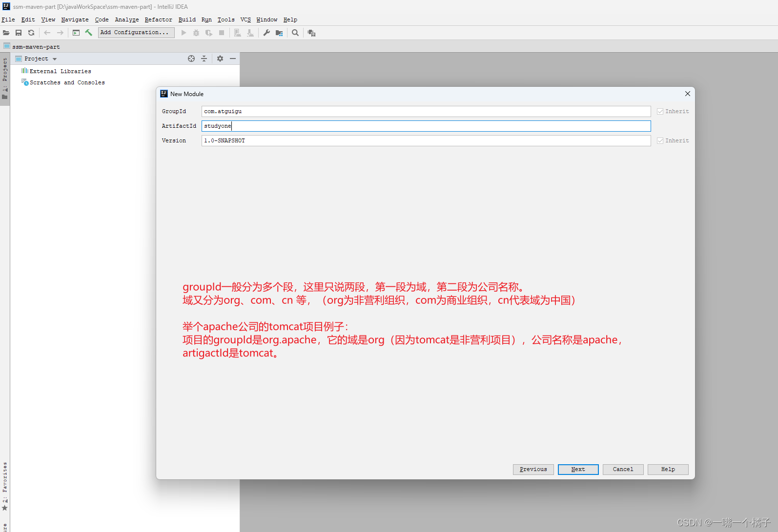Click the locate target crosshair icon
Screen dimensions: 778x532
[191, 59]
